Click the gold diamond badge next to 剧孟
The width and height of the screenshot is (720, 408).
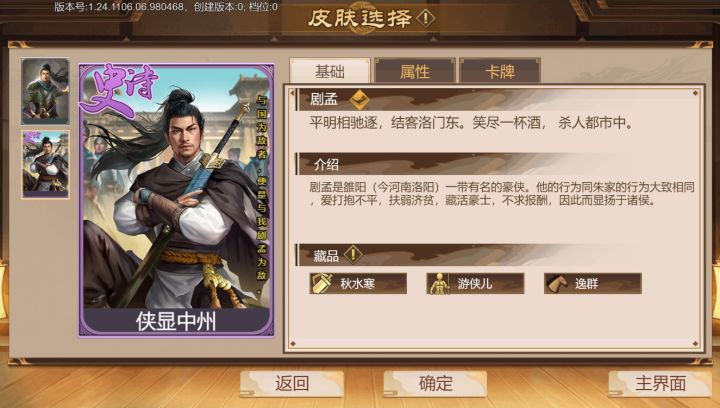tap(359, 99)
